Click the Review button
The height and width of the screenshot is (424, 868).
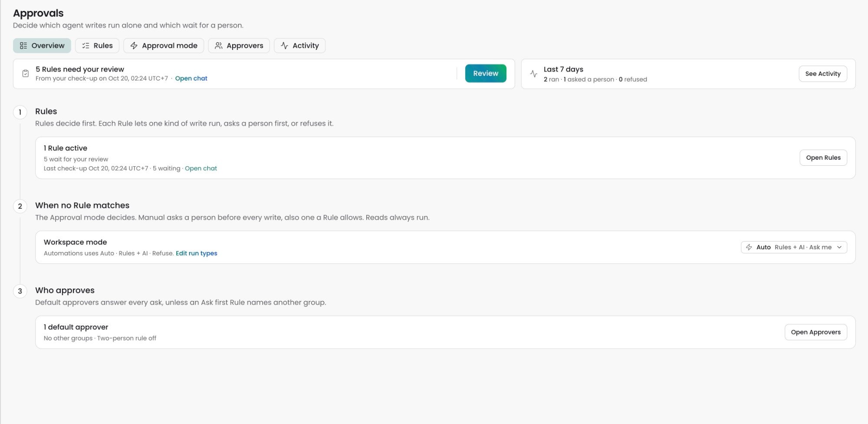coord(486,73)
